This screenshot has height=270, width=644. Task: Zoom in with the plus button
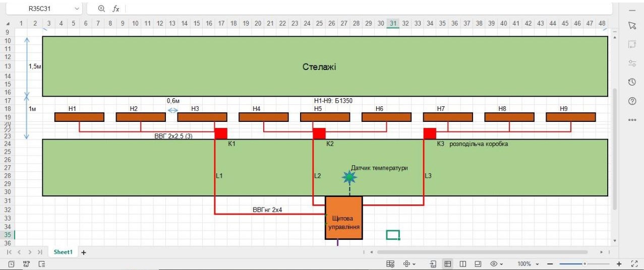pyautogui.click(x=619, y=264)
